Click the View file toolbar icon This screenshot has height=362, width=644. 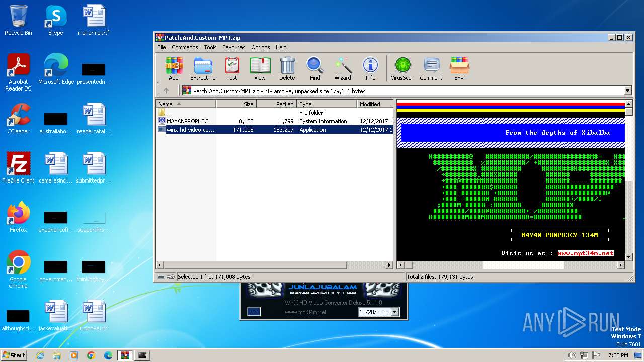[260, 68]
